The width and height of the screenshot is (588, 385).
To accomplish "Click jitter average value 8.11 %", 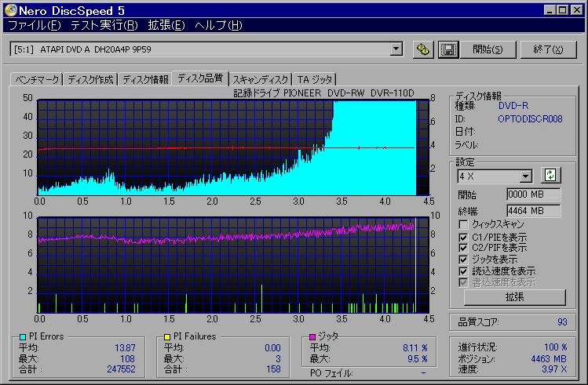I will click(415, 348).
